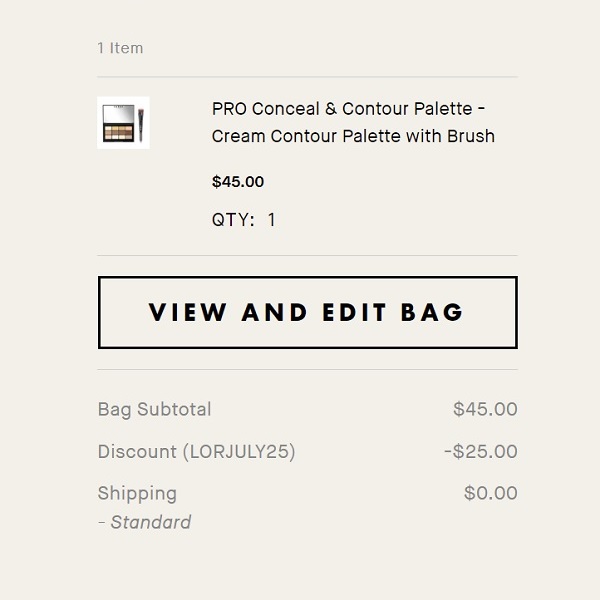
Task: Click the word BAG on the bag button
Action: [432, 312]
